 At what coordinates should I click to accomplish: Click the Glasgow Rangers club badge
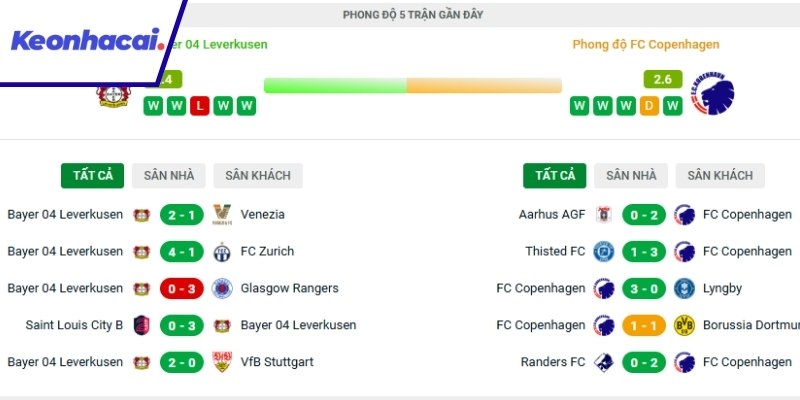[222, 288]
